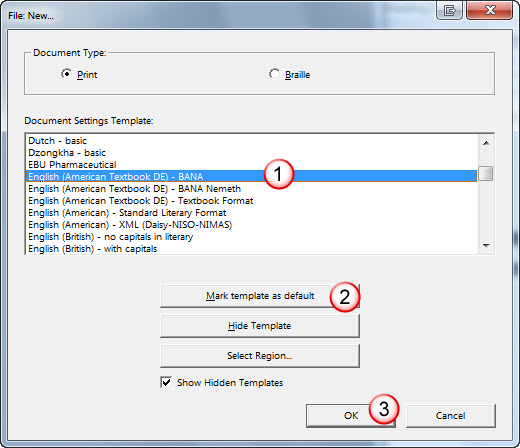The height and width of the screenshot is (448, 520).
Task: Pick English (American) - Standard Literary Format
Action: coord(252,213)
